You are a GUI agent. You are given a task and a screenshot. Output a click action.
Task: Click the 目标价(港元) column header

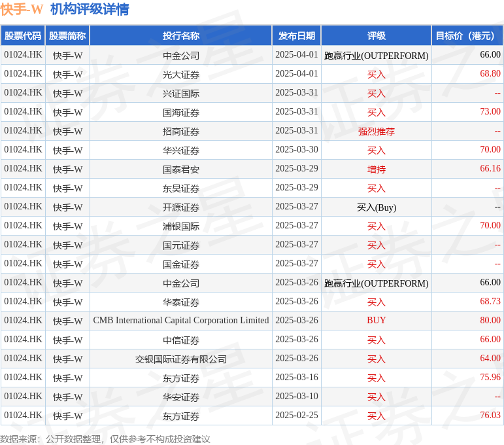pos(467,36)
